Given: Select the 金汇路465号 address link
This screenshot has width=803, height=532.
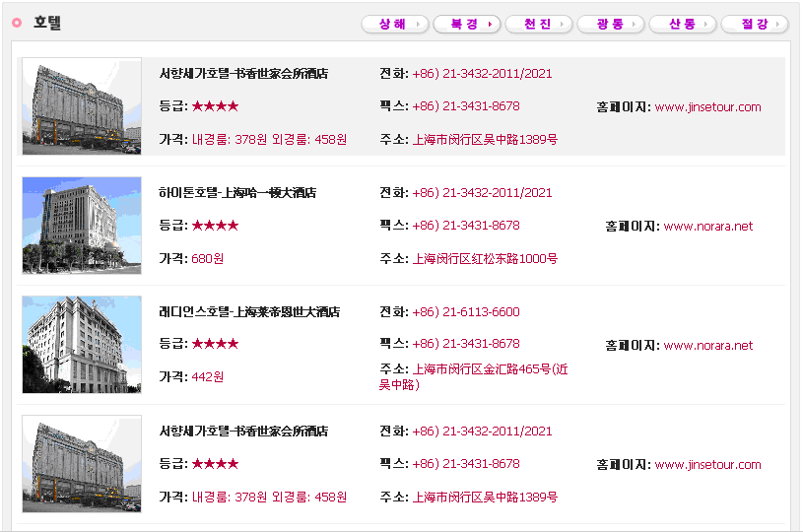Looking at the screenshot, I should pos(490,369).
